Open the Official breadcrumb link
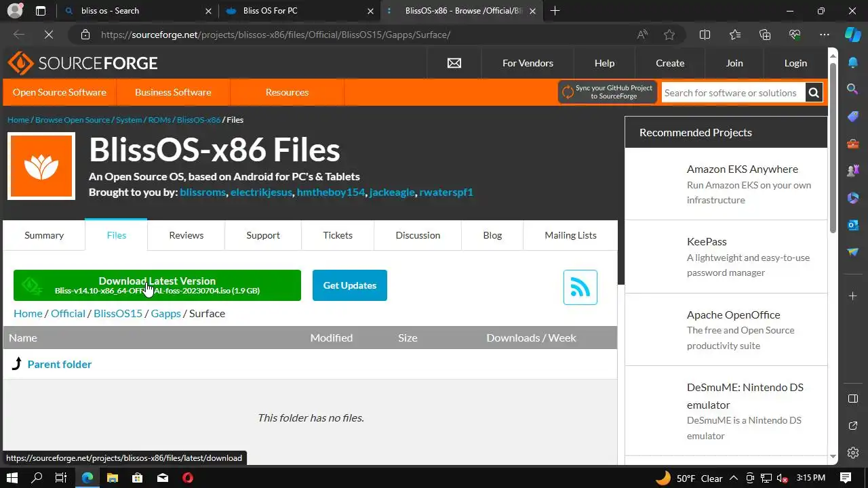 pyautogui.click(x=68, y=313)
